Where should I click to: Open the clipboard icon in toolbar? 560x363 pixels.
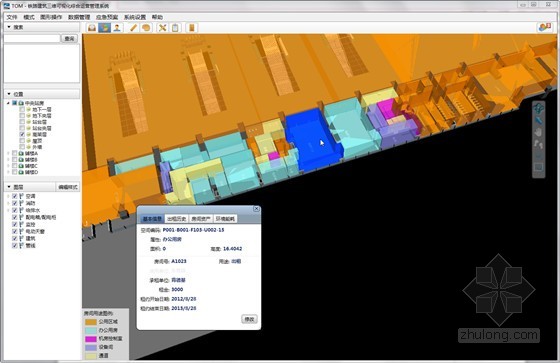175,28
